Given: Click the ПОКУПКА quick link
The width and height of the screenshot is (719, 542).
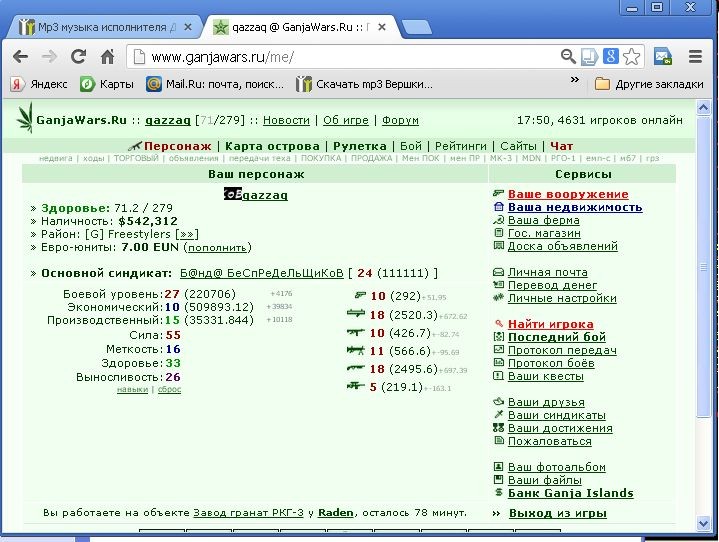Looking at the screenshot, I should (321, 158).
